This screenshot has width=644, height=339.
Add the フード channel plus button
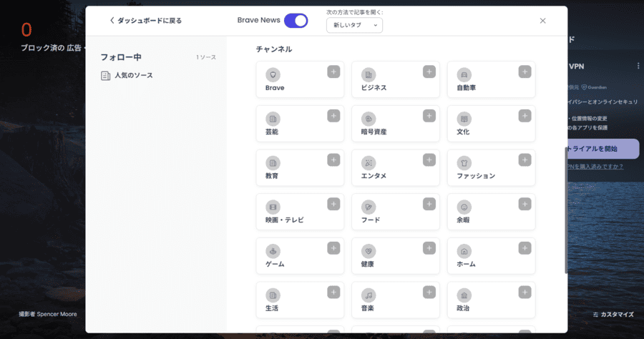(x=429, y=204)
